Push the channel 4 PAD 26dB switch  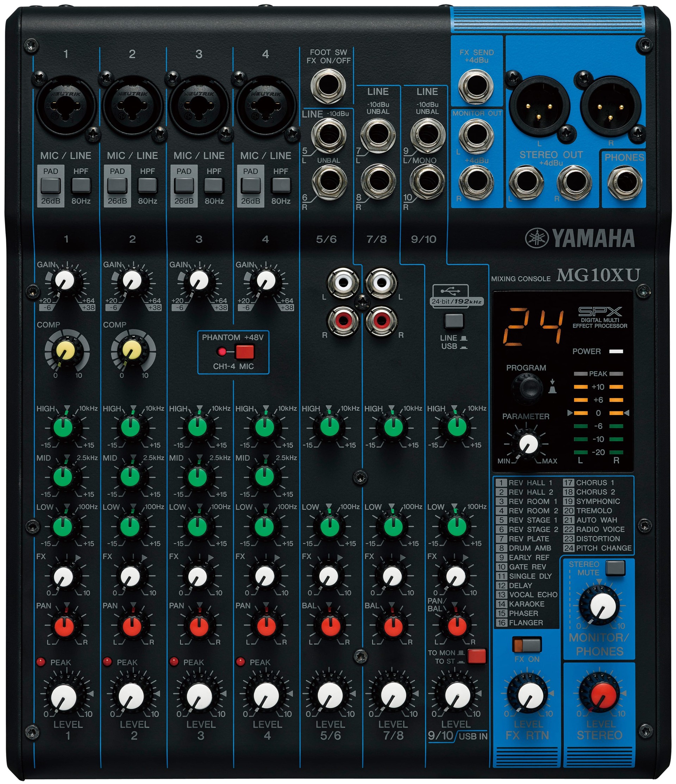(x=250, y=185)
